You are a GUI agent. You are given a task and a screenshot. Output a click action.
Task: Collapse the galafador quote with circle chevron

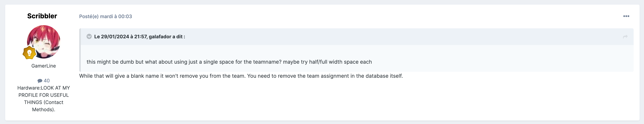tap(89, 36)
